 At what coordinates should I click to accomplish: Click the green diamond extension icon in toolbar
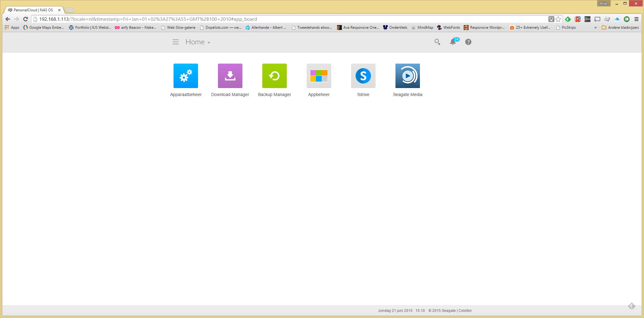(568, 19)
